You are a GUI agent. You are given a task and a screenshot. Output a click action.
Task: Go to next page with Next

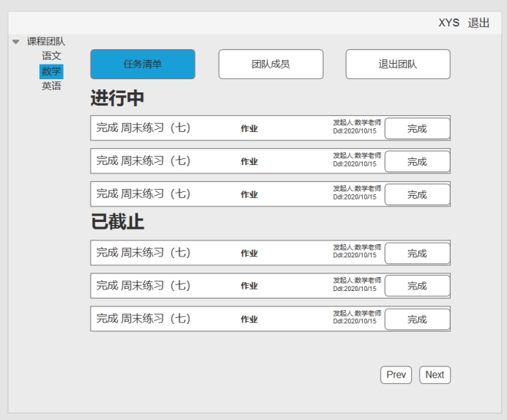[x=435, y=375]
